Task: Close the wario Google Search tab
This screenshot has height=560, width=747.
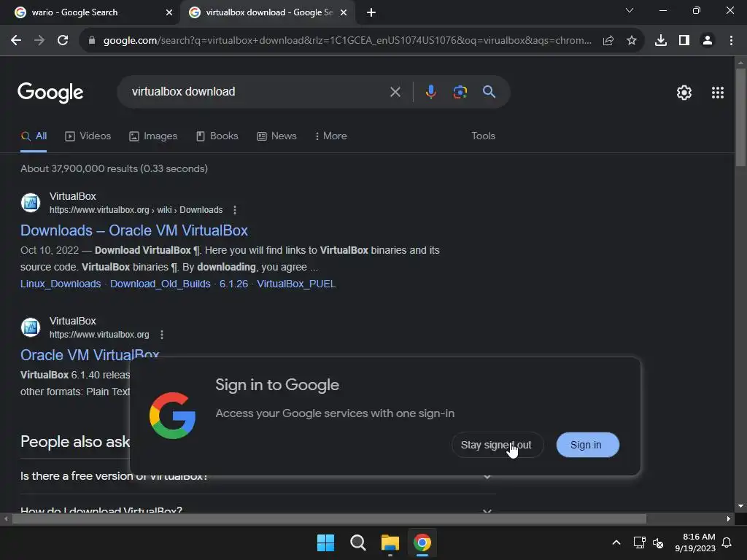Action: (169, 12)
